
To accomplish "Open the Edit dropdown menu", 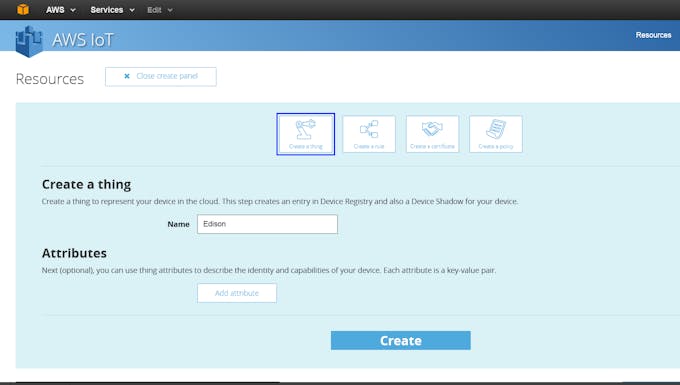I will click(x=160, y=10).
